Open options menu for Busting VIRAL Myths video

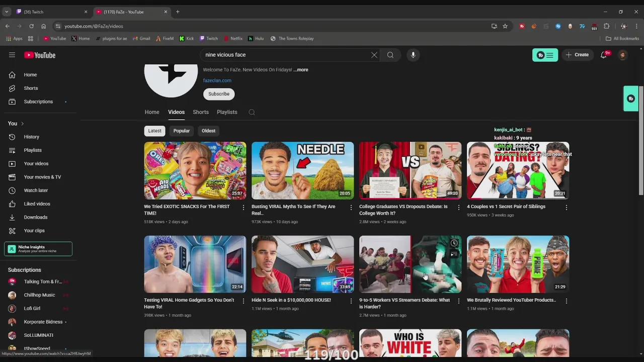[x=351, y=207]
